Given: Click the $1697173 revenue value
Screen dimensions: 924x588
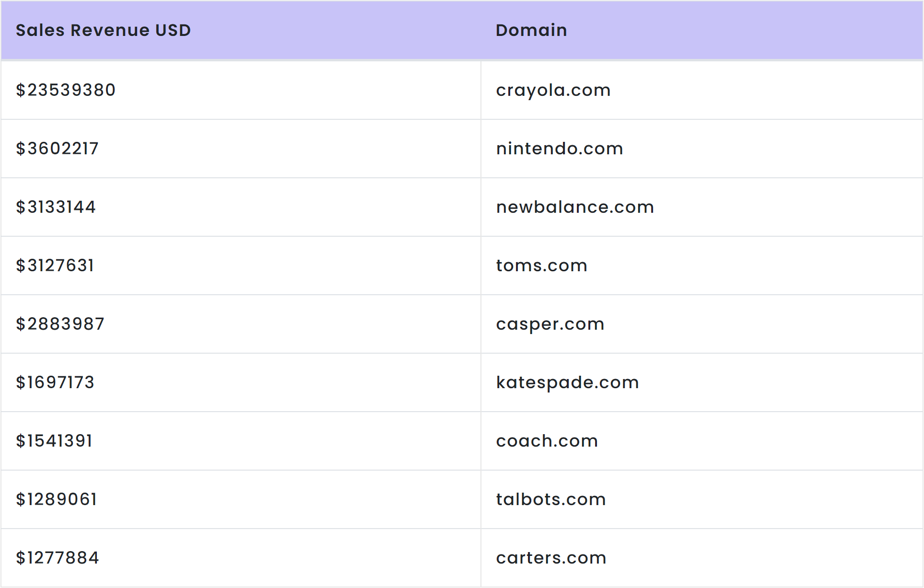Looking at the screenshot, I should [x=55, y=382].
